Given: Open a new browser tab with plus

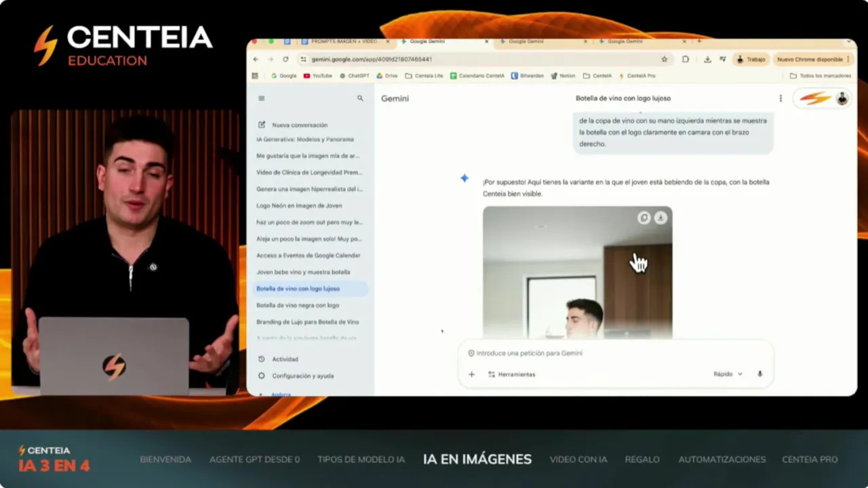Looking at the screenshot, I should [x=699, y=41].
